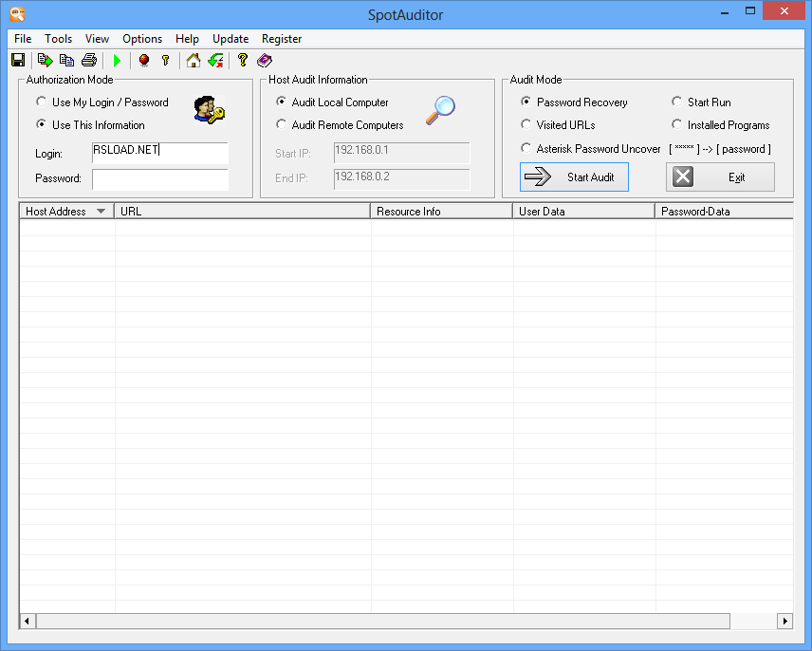Screen dimensions: 812x651
Task: Click the Password input field
Action: (160, 179)
